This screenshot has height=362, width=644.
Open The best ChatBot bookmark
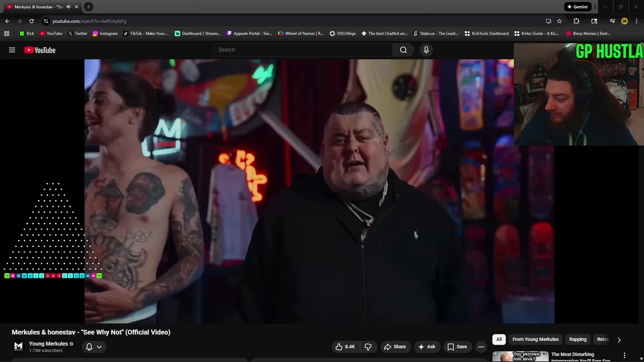(x=384, y=33)
